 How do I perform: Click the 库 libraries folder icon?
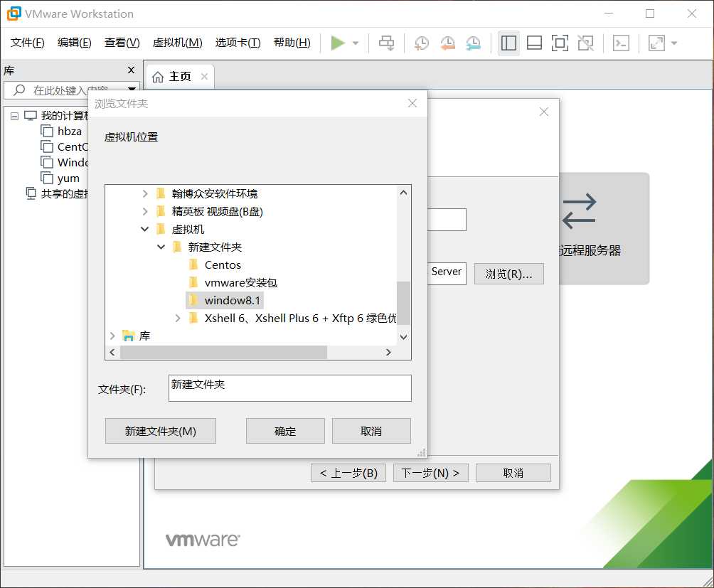pyautogui.click(x=129, y=336)
